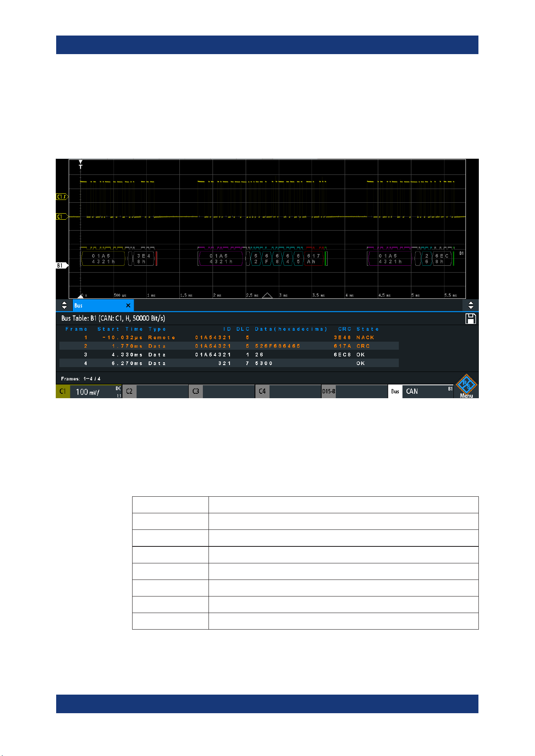Screen dimensions: 535x756
Task: Click ID 321 in frame 4
Action: (225, 363)
